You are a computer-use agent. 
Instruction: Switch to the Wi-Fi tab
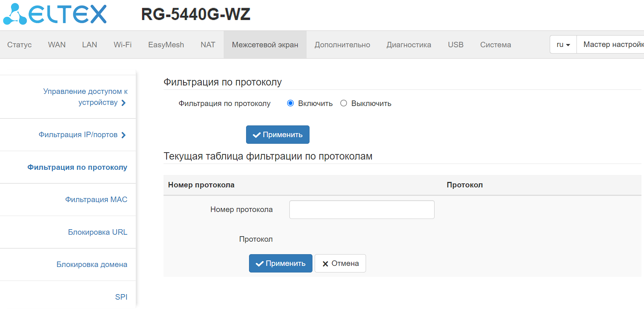pyautogui.click(x=122, y=45)
